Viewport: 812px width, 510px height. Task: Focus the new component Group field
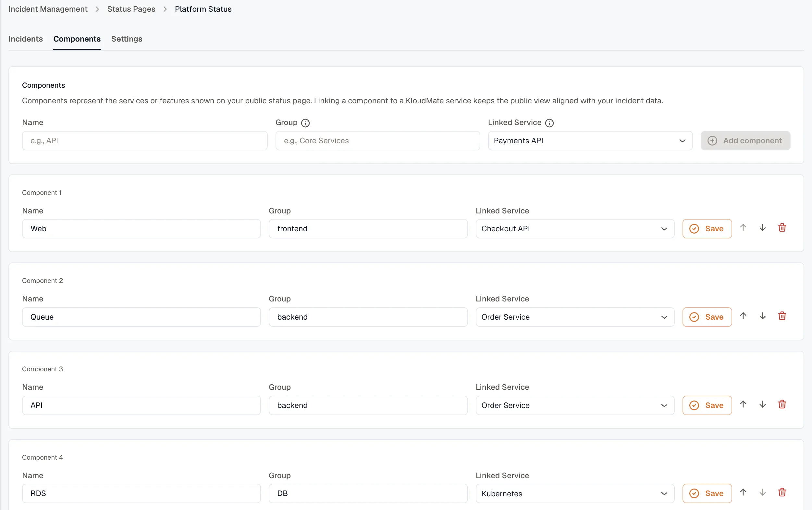point(377,141)
